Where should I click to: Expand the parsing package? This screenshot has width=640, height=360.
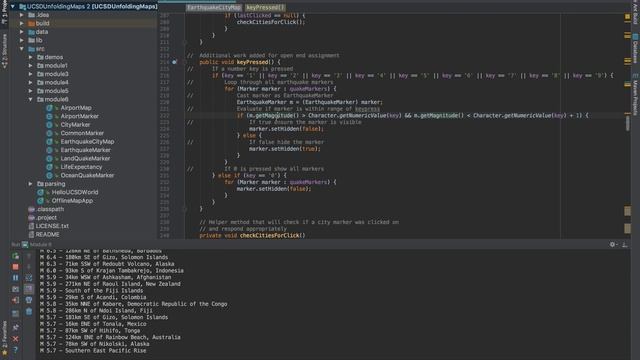coord(31,184)
